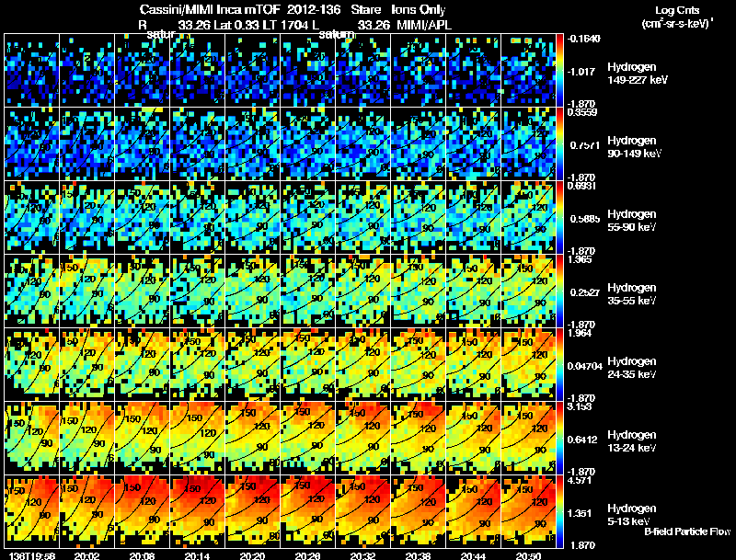This screenshot has height=560, width=736.
Task: Click the 'Ions Only' title text
Action: pyautogui.click(x=419, y=10)
